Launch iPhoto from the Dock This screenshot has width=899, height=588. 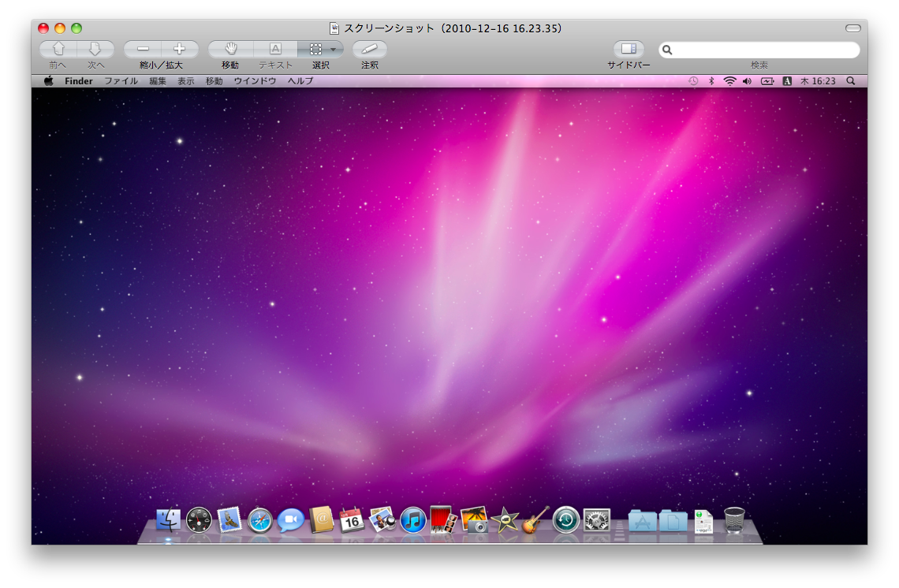pos(474,519)
